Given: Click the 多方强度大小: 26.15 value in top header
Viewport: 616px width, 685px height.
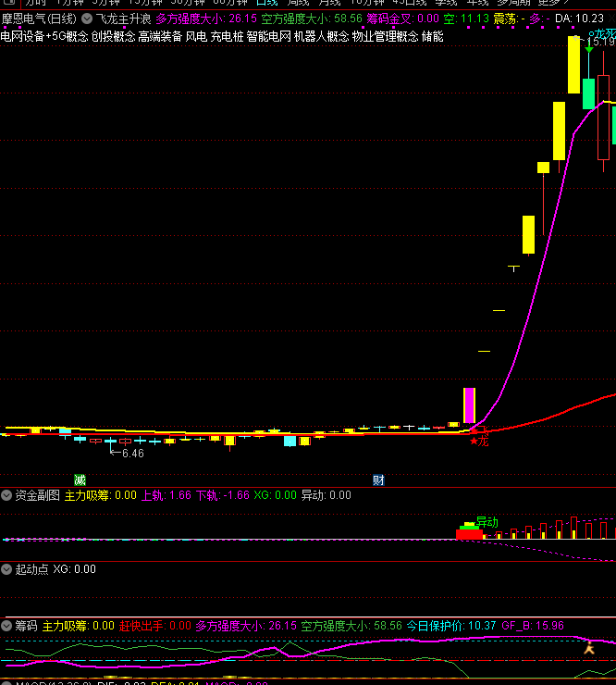Looking at the screenshot, I should click(206, 19).
